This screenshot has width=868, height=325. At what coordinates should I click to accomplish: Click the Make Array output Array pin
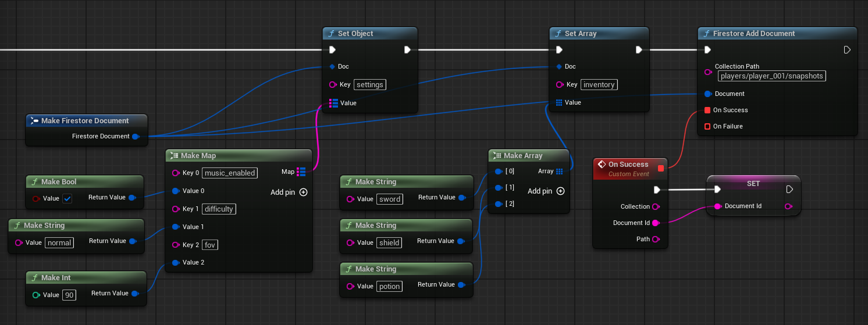click(559, 172)
